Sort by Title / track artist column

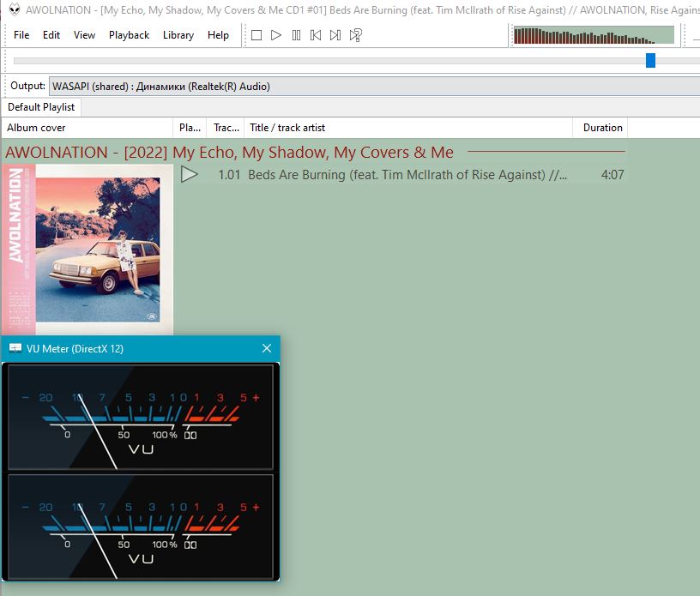click(x=408, y=128)
